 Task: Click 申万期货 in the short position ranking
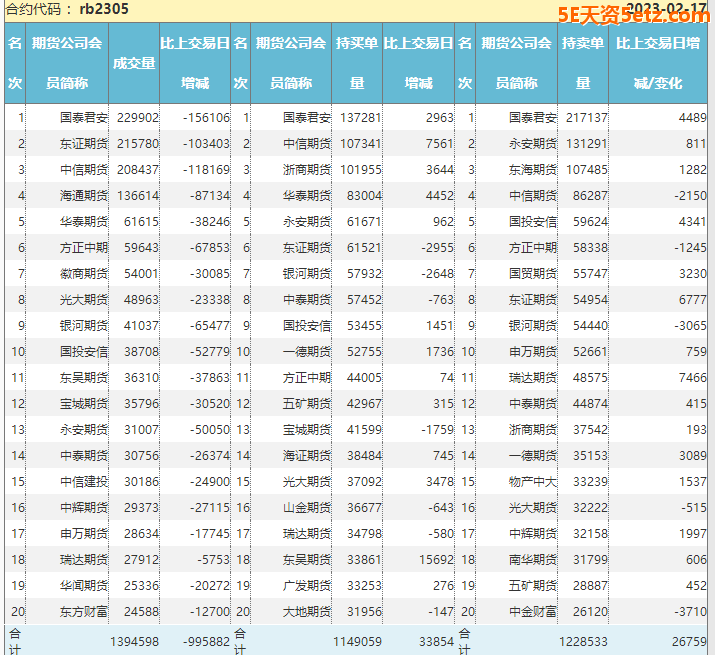tap(533, 352)
